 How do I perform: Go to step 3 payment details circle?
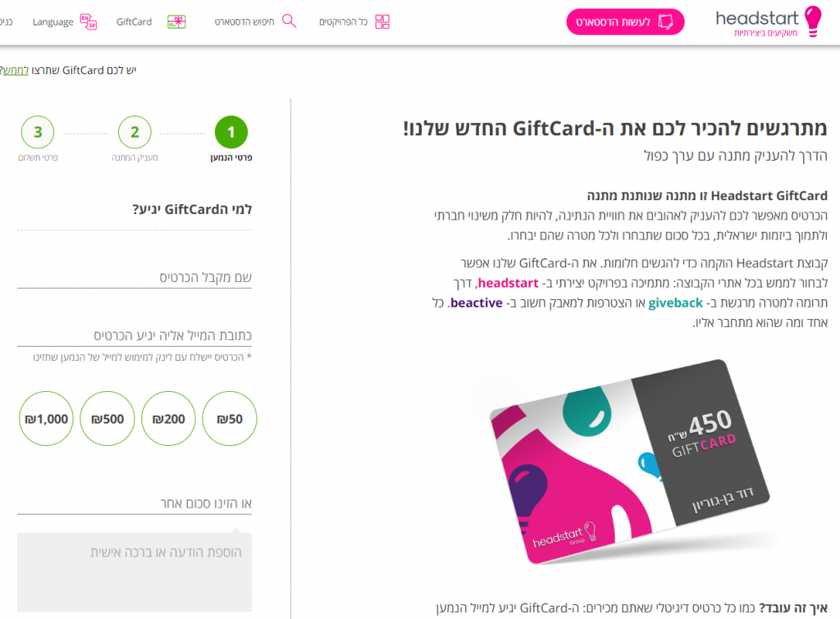(x=38, y=132)
